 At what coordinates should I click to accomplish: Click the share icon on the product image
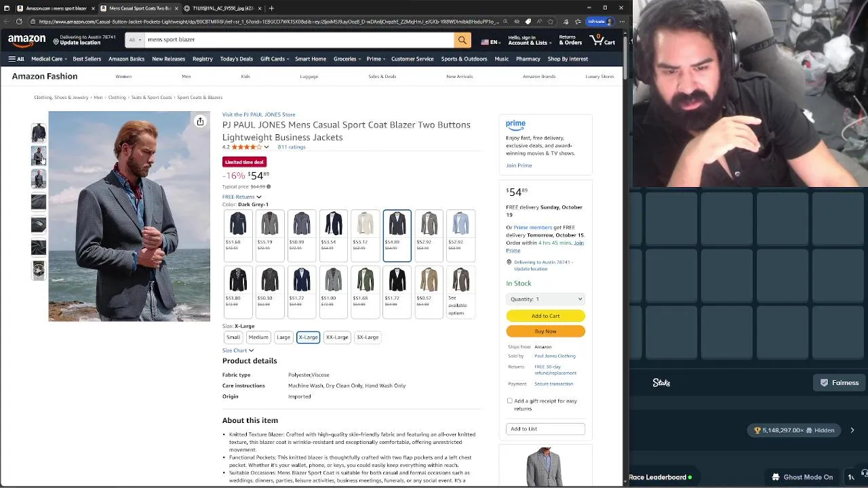click(x=200, y=121)
